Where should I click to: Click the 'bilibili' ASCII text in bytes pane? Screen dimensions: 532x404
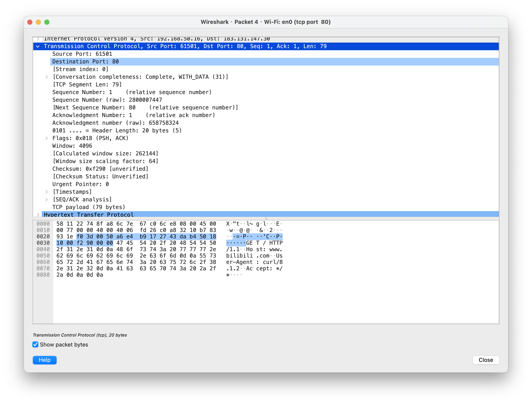(239, 256)
